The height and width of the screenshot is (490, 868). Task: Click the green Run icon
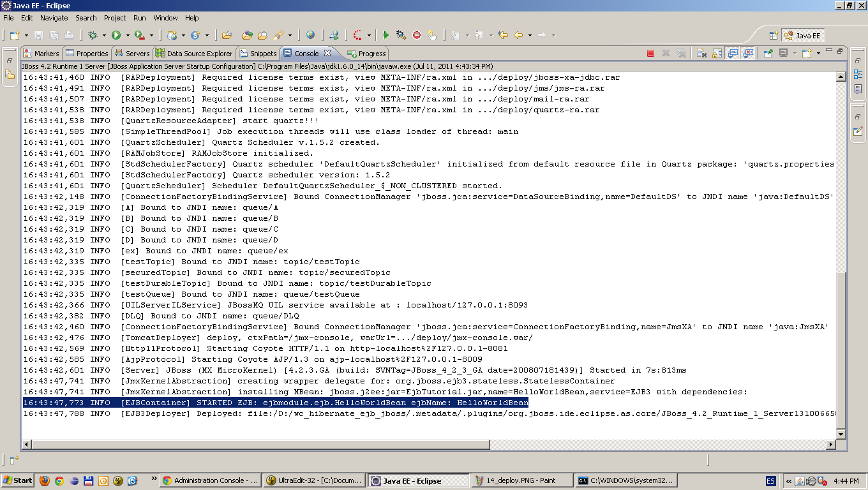coord(116,34)
